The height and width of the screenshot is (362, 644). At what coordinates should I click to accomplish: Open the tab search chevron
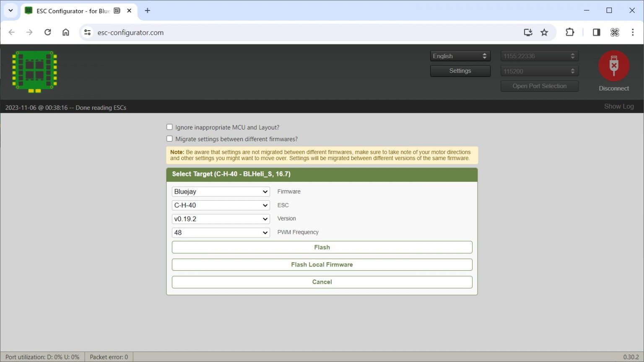[x=10, y=10]
